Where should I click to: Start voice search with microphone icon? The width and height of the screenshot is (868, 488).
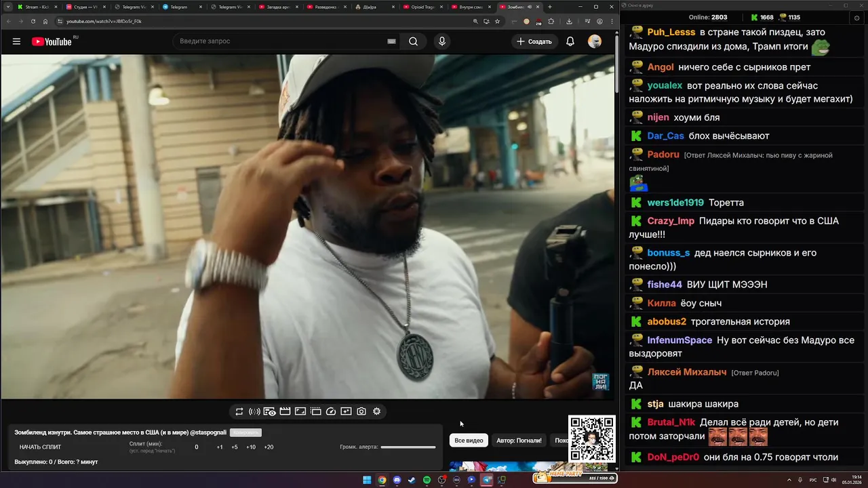[x=442, y=41]
